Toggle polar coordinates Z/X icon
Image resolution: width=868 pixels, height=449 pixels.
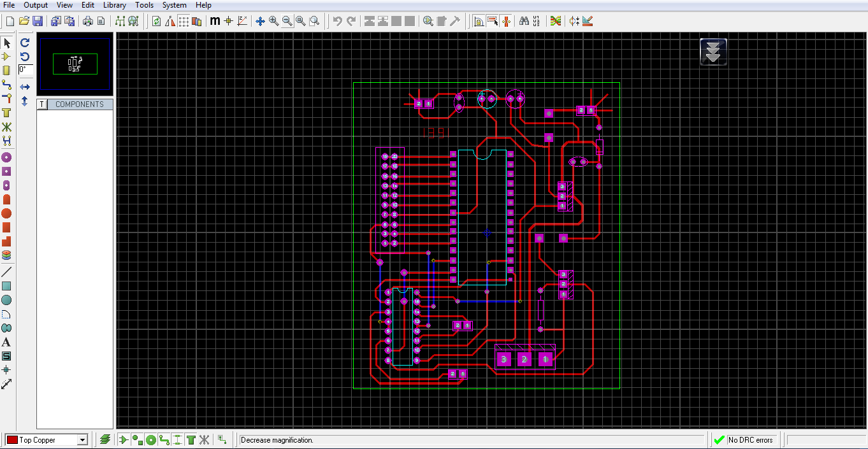point(242,21)
